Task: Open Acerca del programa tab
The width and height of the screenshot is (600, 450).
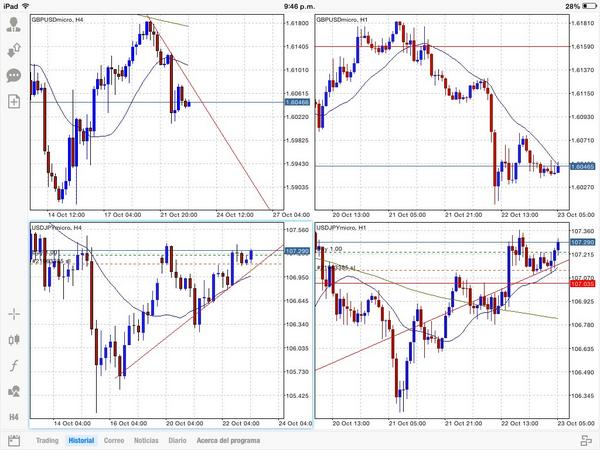Action: click(x=228, y=440)
